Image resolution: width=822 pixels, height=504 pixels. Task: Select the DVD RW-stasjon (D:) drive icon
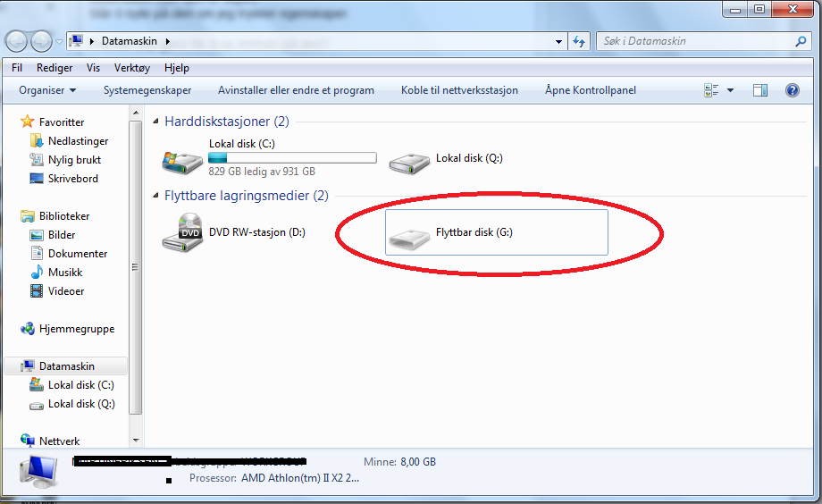[182, 232]
